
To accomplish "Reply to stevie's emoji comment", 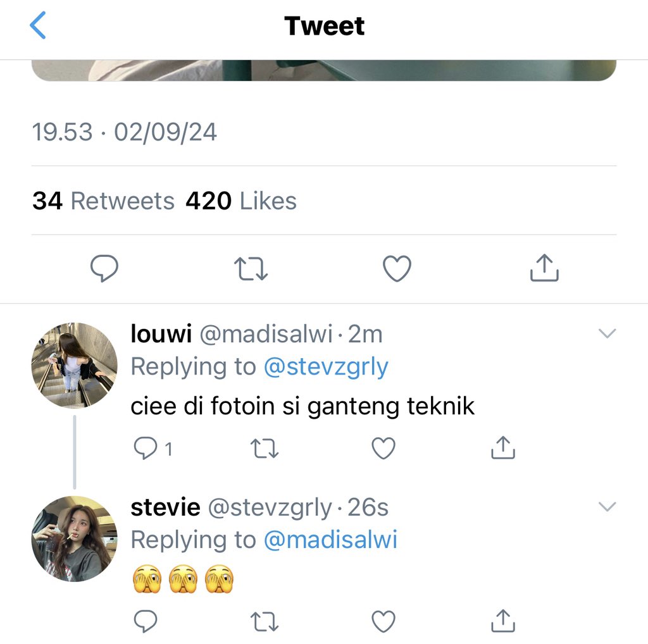I will tap(146, 621).
